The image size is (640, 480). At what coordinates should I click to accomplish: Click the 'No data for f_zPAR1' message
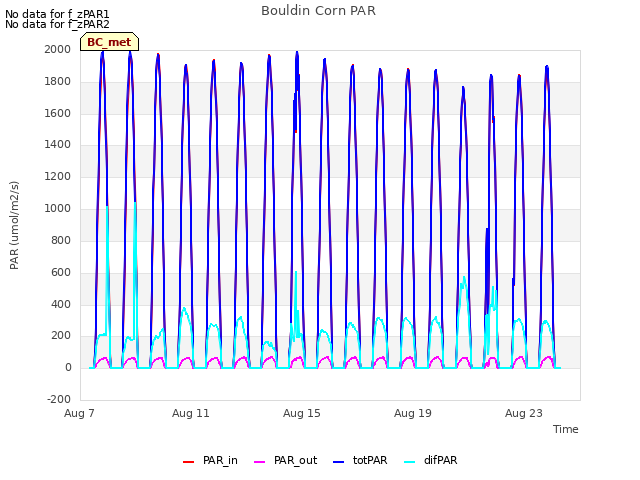click(57, 14)
